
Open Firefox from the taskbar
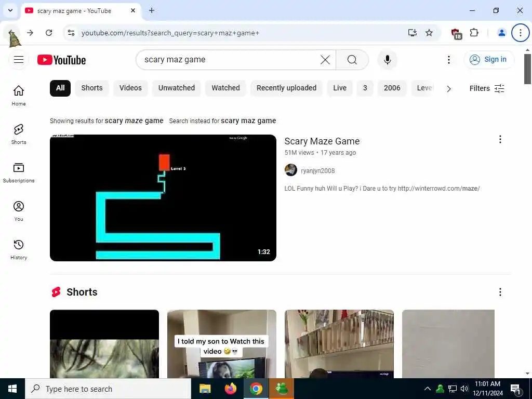pyautogui.click(x=230, y=389)
